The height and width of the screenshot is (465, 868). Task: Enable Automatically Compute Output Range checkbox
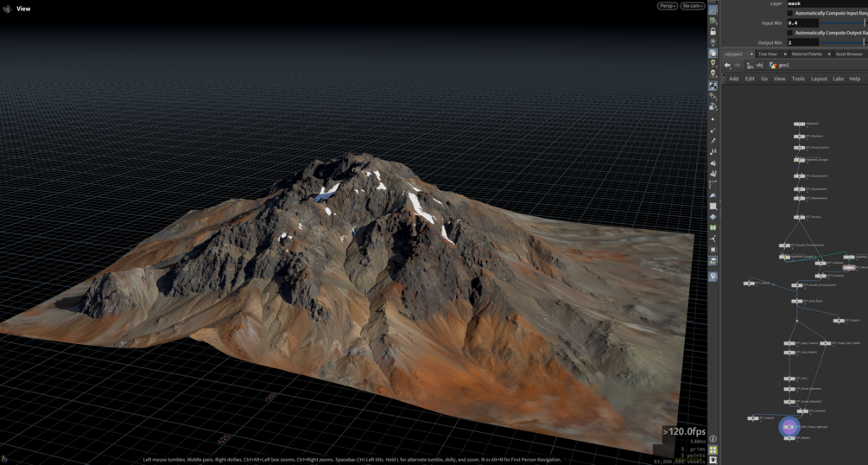790,33
